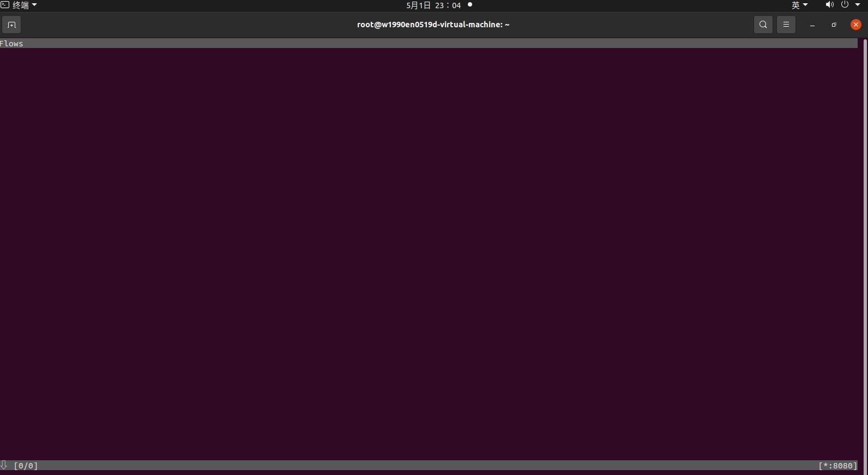868x475 pixels.
Task: Click the terminal vertical scrollbar
Action: point(865,256)
